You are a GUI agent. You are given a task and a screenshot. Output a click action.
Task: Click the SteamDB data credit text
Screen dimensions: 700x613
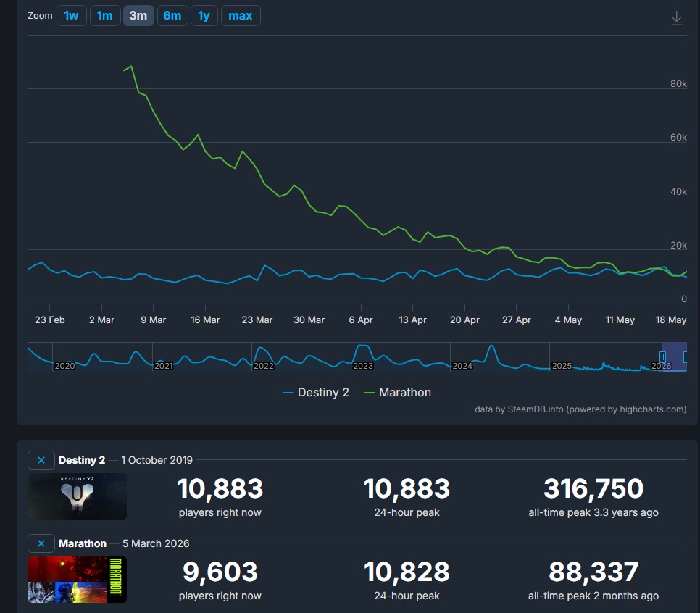[580, 409]
